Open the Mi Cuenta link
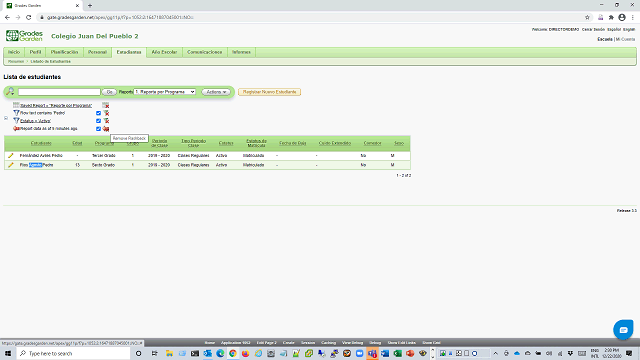The image size is (640, 360). (x=625, y=39)
